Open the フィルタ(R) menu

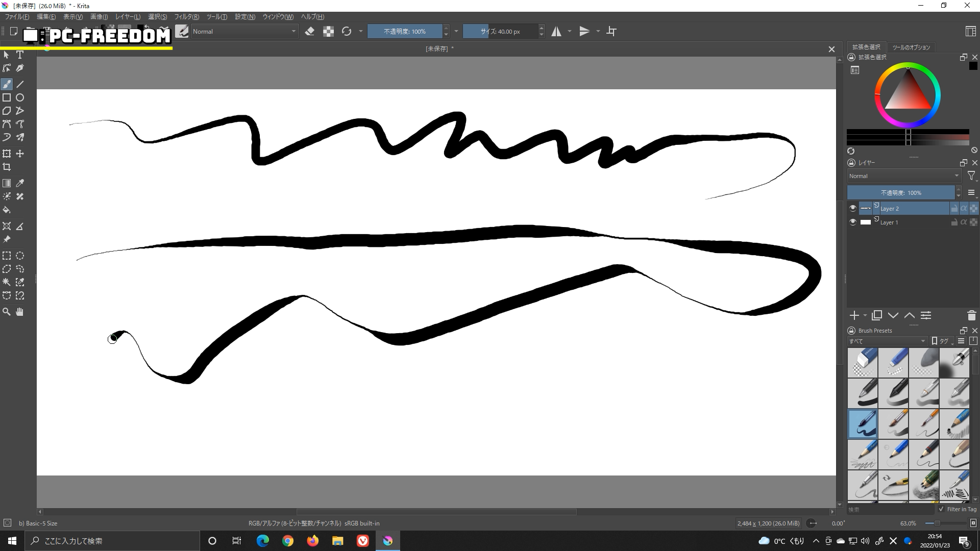[x=186, y=17]
